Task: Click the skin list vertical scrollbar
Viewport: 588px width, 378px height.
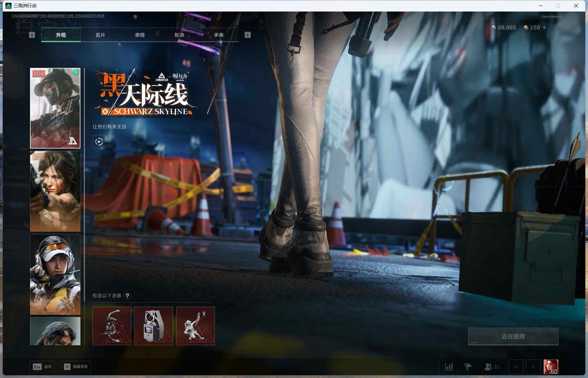Action: coord(84,185)
